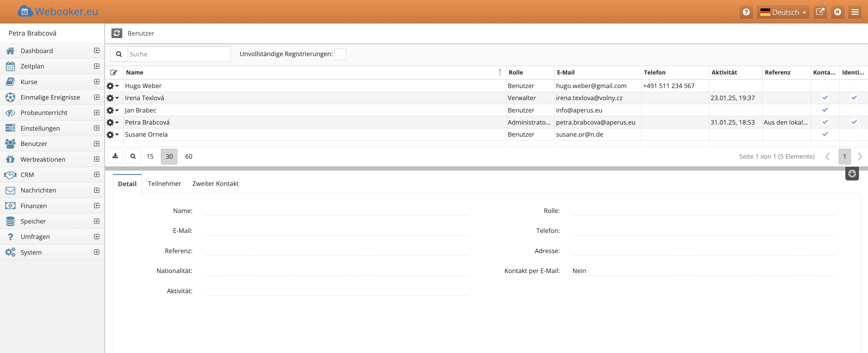Open the hamburger menu icon

(x=855, y=12)
